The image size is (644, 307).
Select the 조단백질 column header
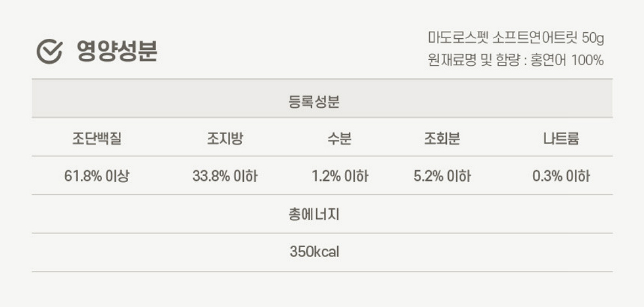97,139
